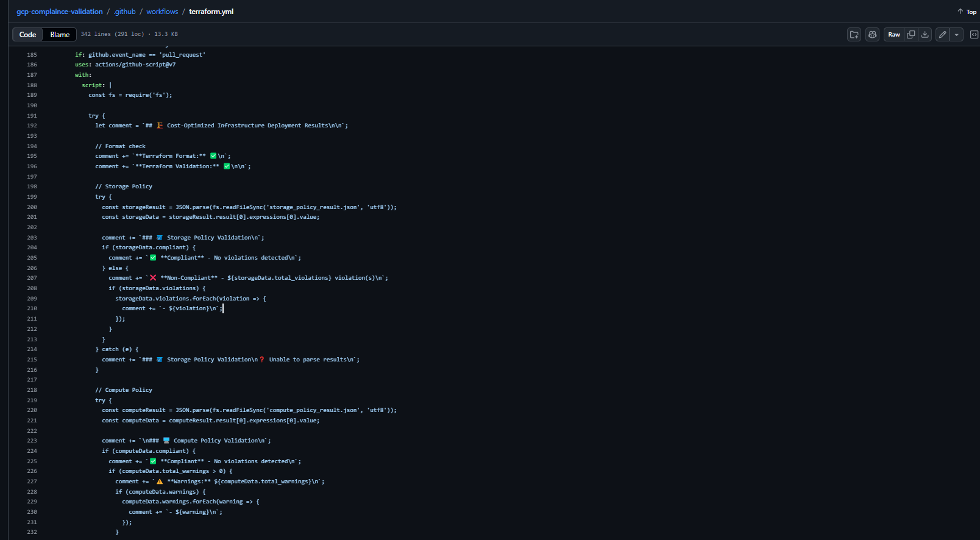The image size is (980, 540).
Task: Click '342 lines (291 loc) · 13.3 KB' file info
Action: coord(130,35)
